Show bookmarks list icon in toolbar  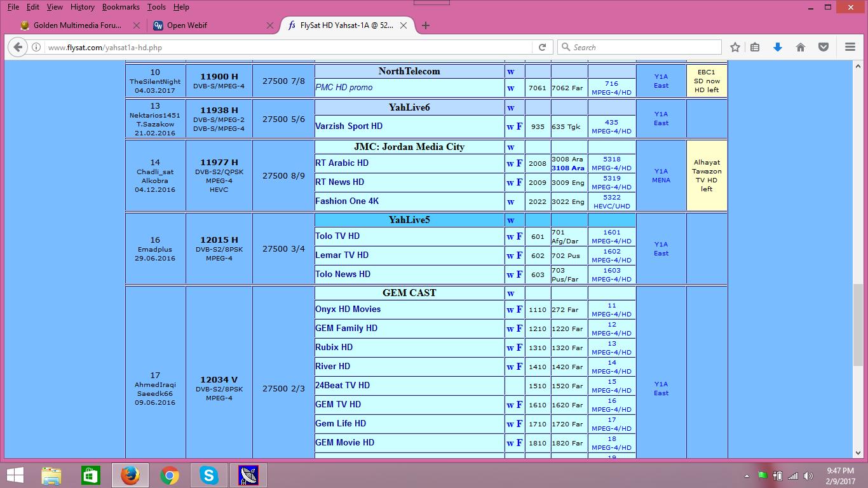click(755, 47)
